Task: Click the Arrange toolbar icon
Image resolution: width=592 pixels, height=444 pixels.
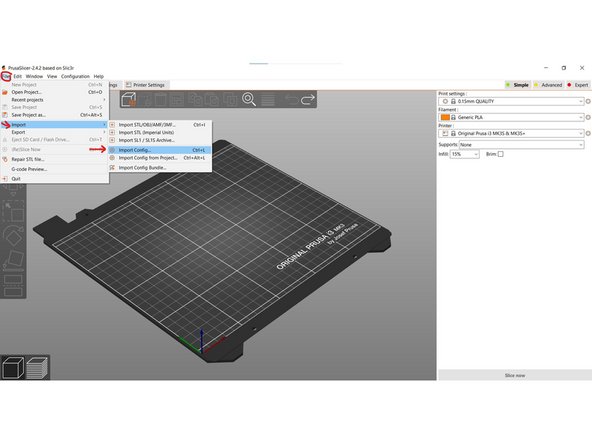Action: click(176, 100)
